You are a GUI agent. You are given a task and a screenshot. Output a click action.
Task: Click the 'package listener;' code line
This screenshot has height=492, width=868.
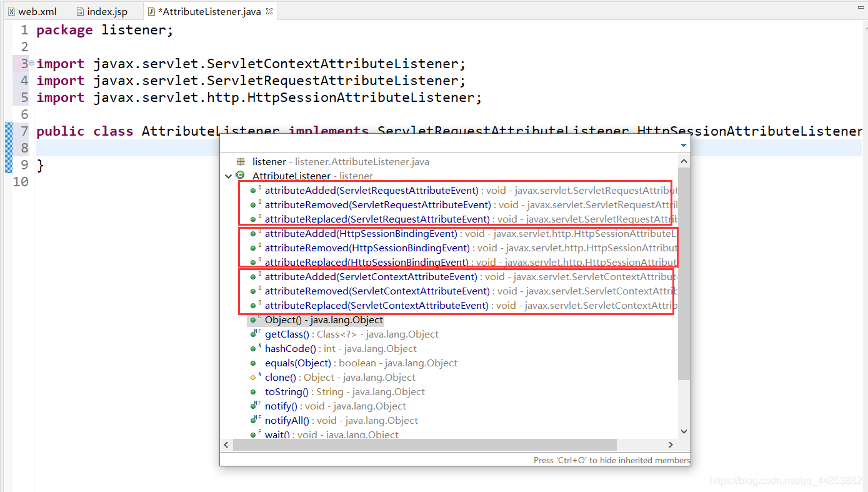click(105, 30)
